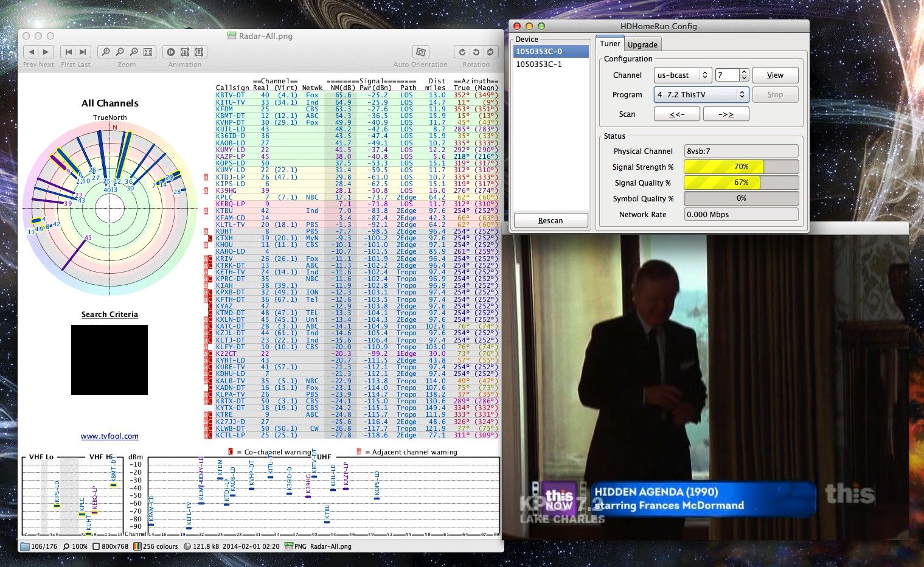Select device 1050353C-1 in the Device list
Screen dimensions: 924x567
551,64
